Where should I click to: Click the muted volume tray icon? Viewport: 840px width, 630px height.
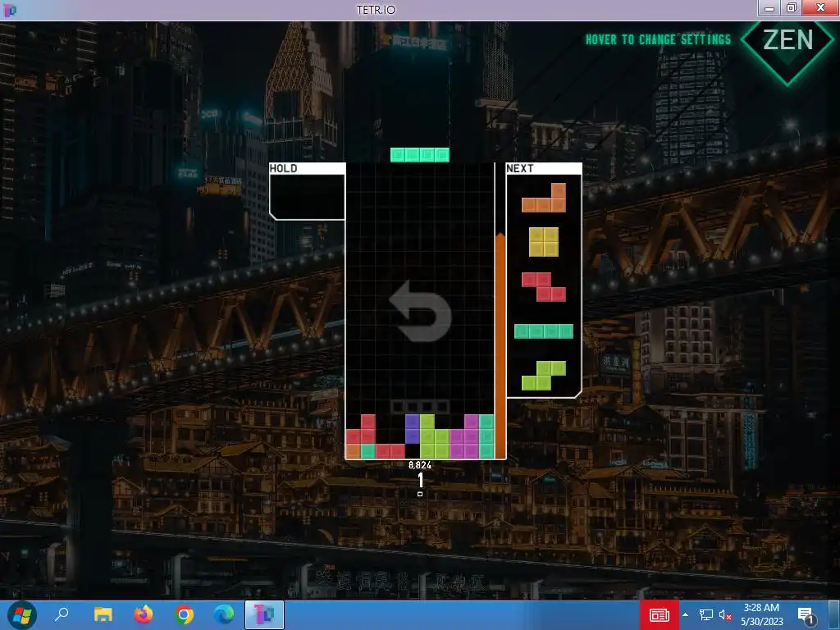[x=725, y=615]
